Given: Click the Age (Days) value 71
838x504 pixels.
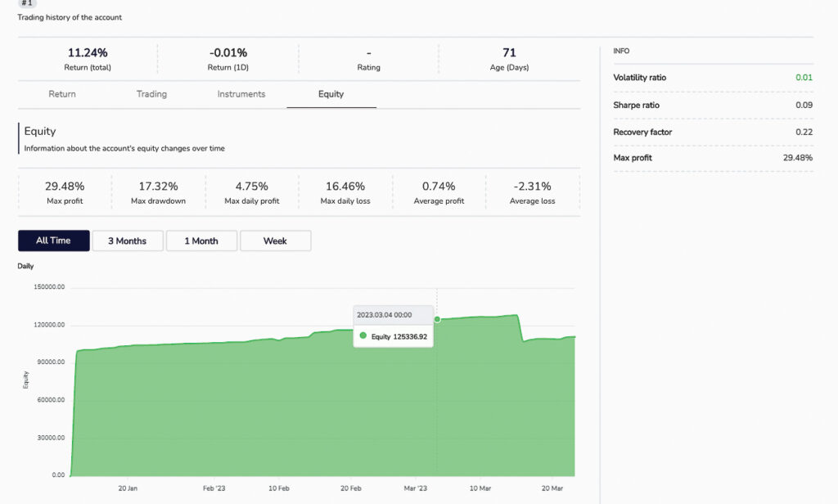Looking at the screenshot, I should click(509, 52).
